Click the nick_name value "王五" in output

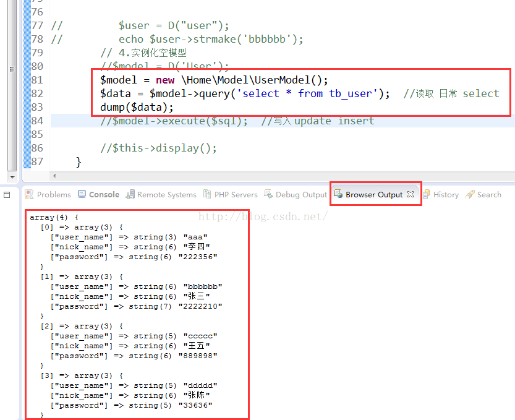197,346
